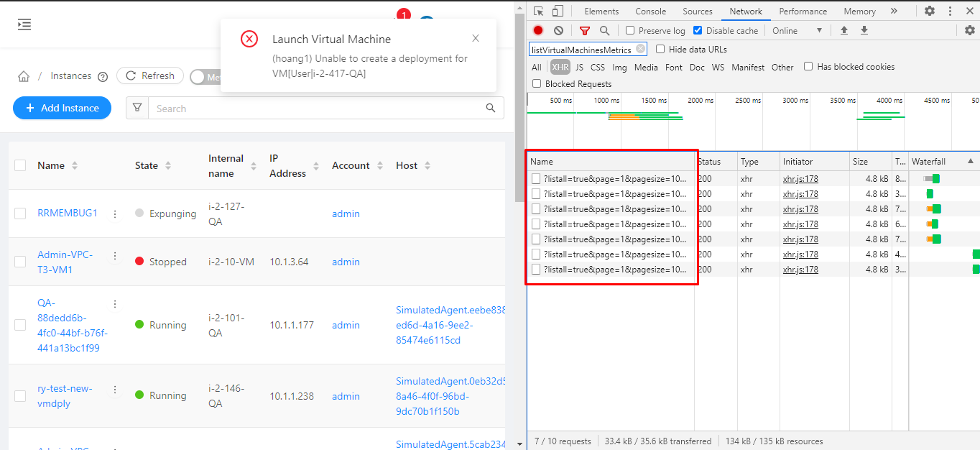This screenshot has width=980, height=450.
Task: Sort instances by State column
Action: click(x=153, y=165)
